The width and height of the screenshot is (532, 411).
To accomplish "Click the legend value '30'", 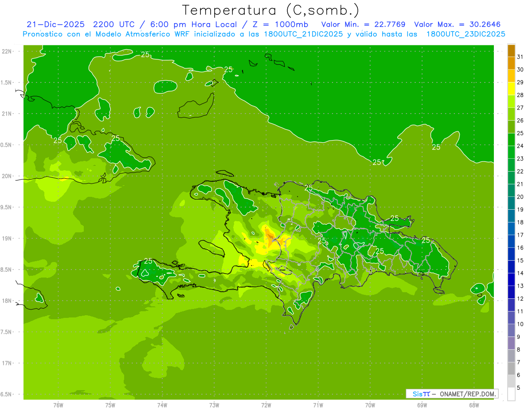I will 520,70.
